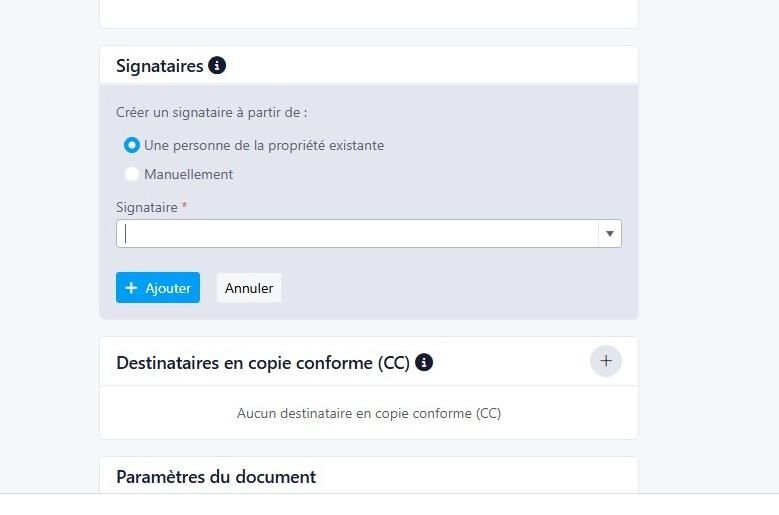Viewport: 779px width, 515px height.
Task: Click the empty white card above Signataires
Action: (369, 12)
